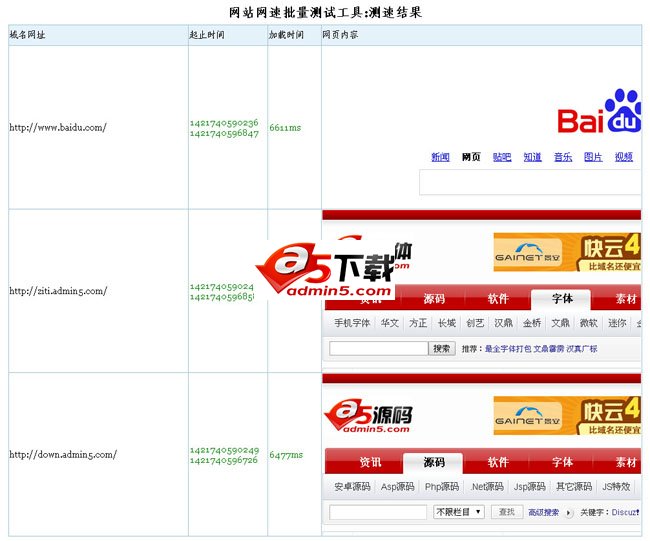The image size is (650, 541).
Task: Open Baidu's 知道 link
Action: 532,157
